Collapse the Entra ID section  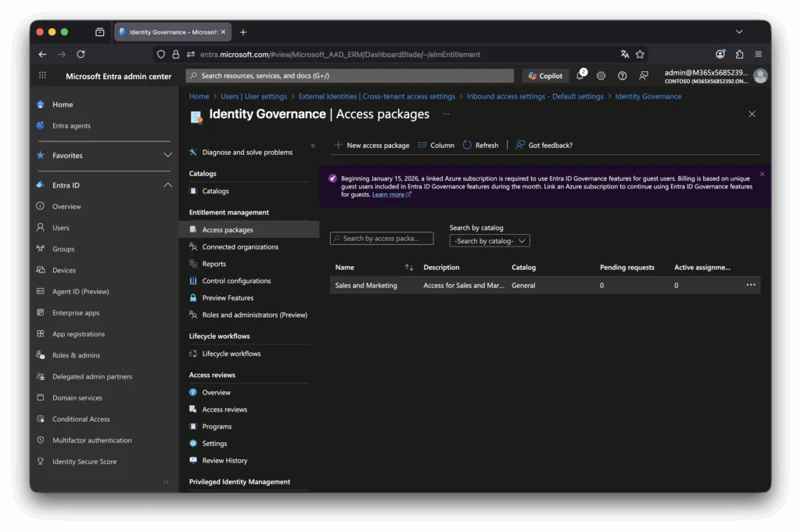click(167, 185)
